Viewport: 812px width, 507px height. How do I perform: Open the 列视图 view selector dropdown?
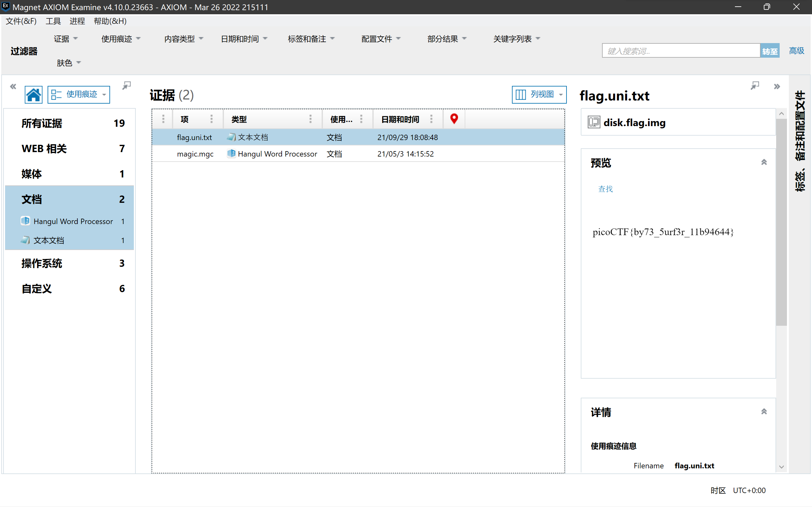tap(539, 94)
